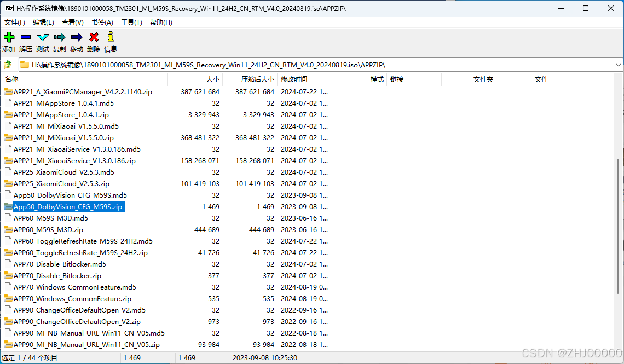Open the 查看(V) menu

point(72,22)
